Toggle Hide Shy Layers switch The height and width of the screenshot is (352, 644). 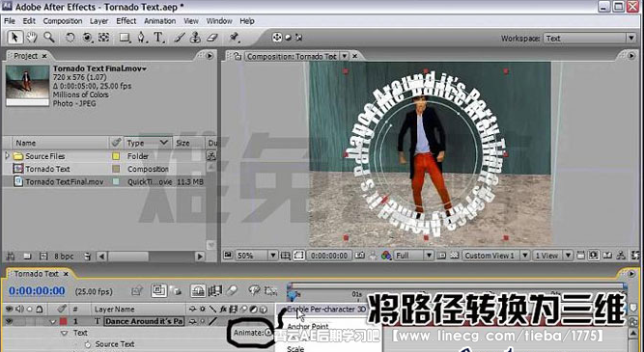pyautogui.click(x=198, y=291)
